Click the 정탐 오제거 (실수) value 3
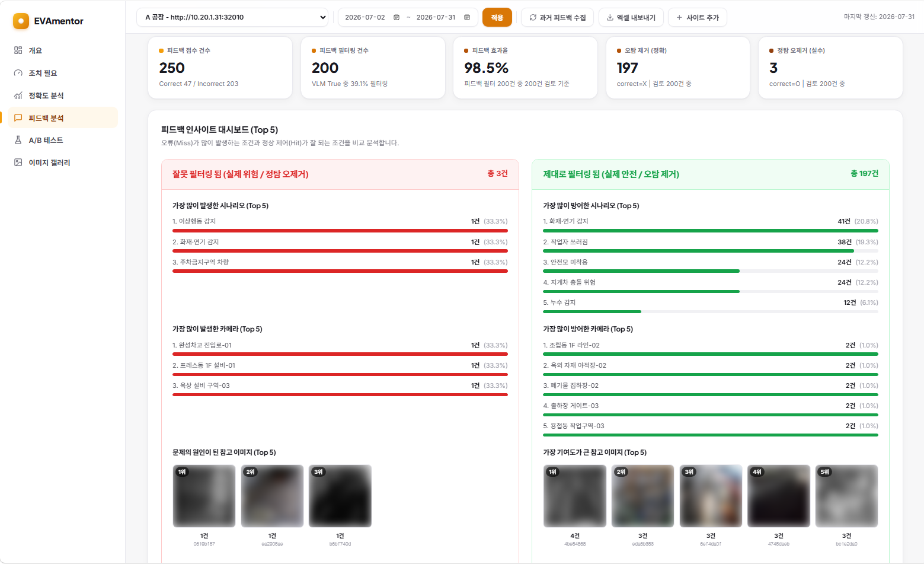This screenshot has width=924, height=564. 773,68
